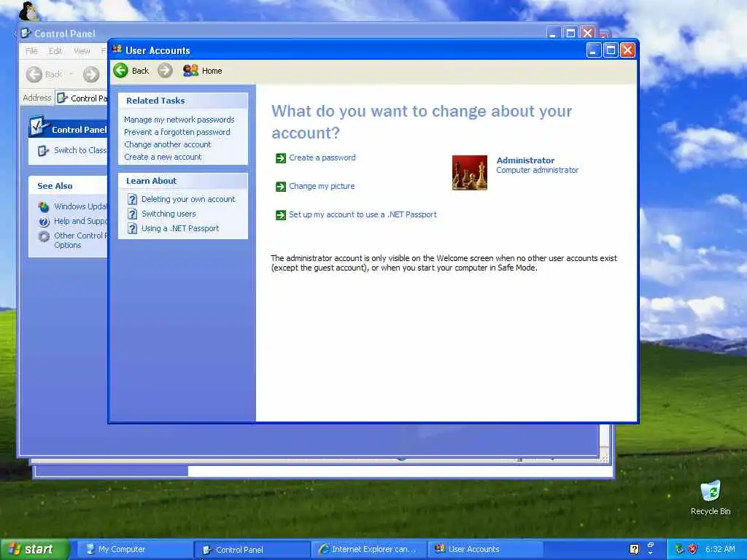
Task: Click the taskbar clock showing 6:32 AM
Action: coord(720,549)
